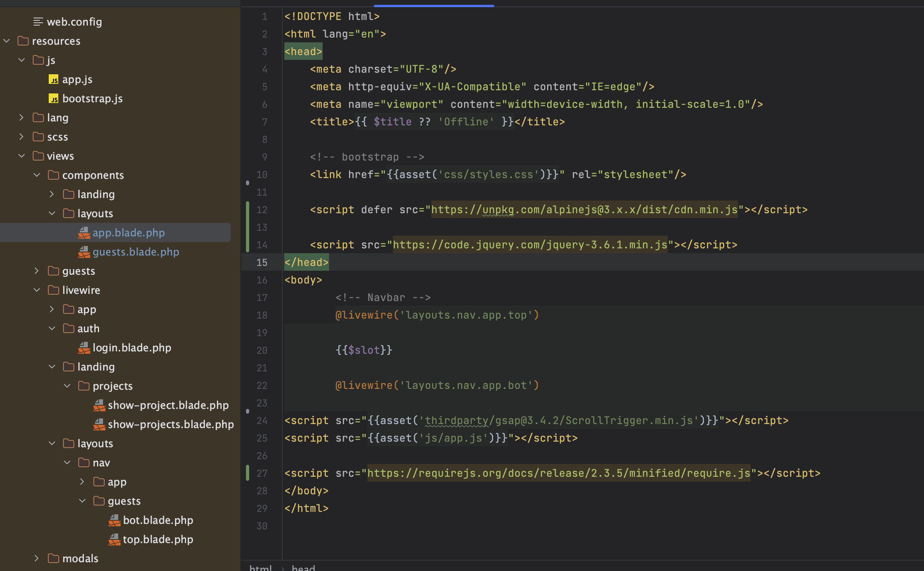Image resolution: width=924 pixels, height=571 pixels.
Task: Collapse the livewire folder
Action: pos(37,290)
